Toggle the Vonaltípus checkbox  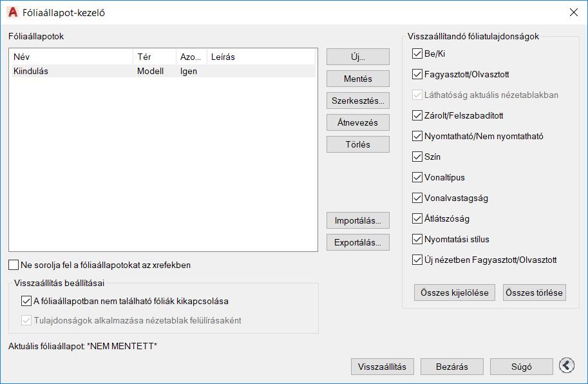417,177
